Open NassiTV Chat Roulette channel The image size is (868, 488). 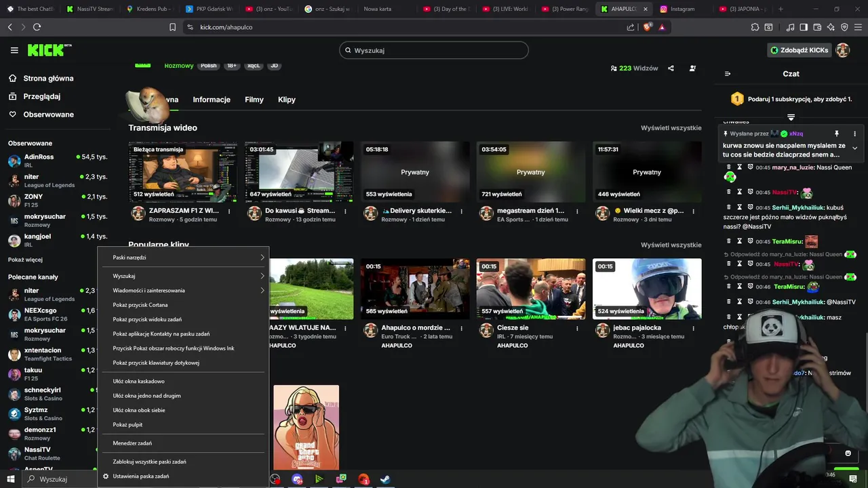tap(52, 453)
